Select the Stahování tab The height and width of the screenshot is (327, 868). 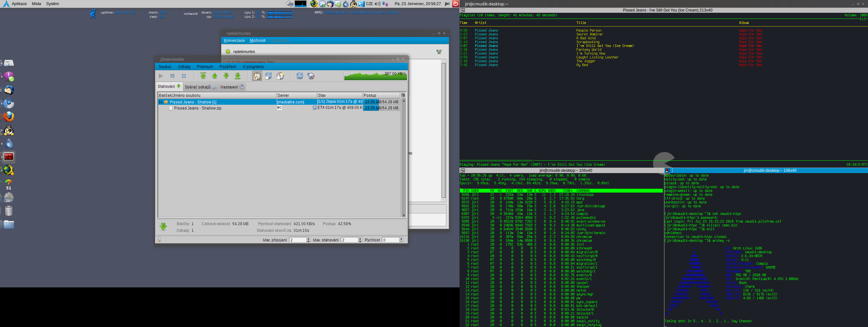tap(169, 87)
